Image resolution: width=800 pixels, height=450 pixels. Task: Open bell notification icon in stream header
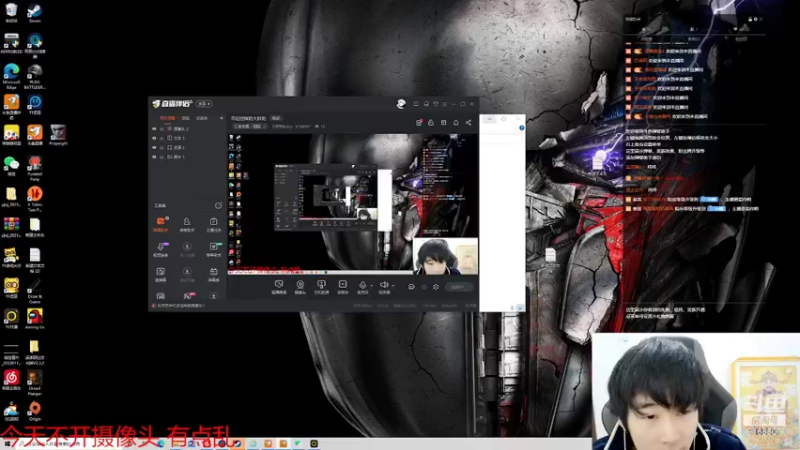coord(456,122)
